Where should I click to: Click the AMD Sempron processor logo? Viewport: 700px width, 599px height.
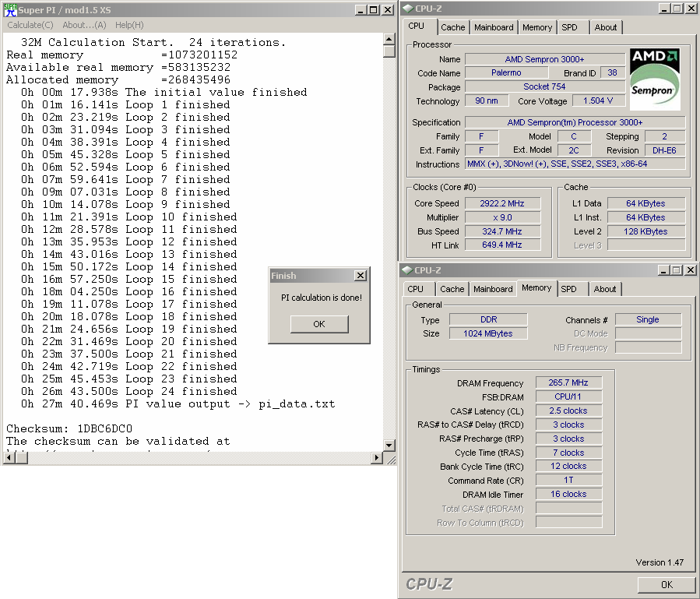pyautogui.click(x=655, y=79)
